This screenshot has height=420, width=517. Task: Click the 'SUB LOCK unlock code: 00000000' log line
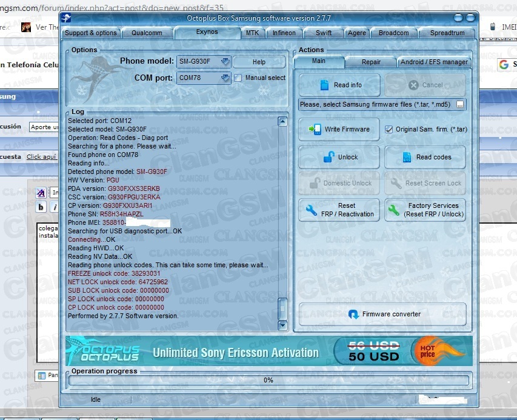point(118,291)
